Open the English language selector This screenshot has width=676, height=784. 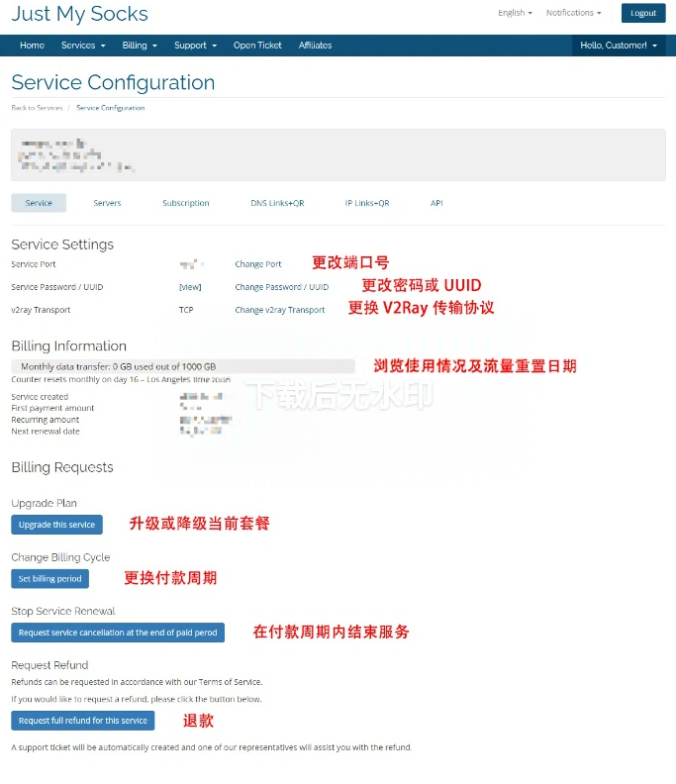point(515,13)
